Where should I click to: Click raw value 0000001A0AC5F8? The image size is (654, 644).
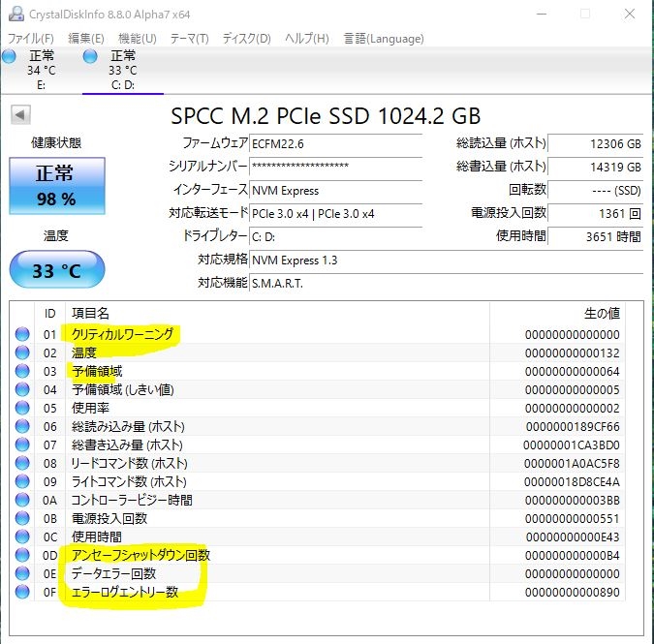[x=572, y=463]
